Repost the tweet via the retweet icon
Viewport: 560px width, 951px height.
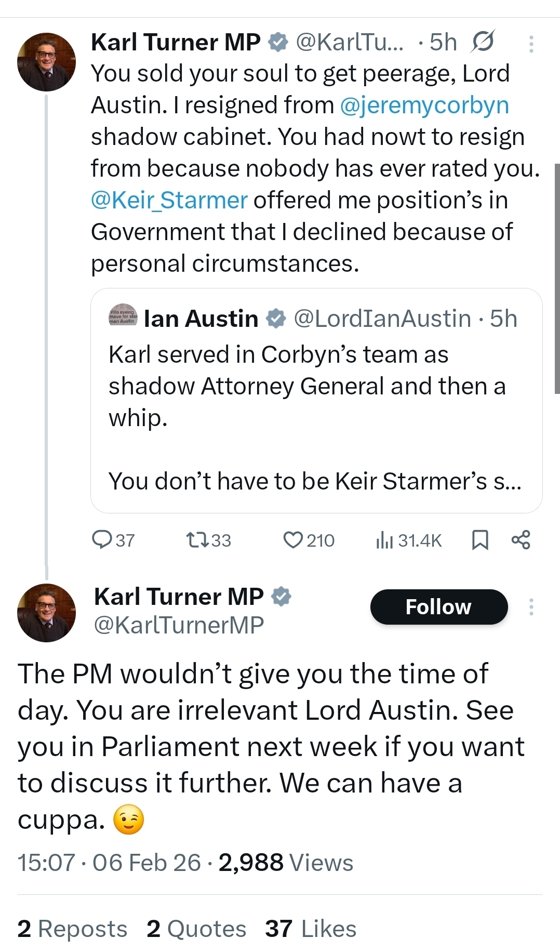(197, 540)
